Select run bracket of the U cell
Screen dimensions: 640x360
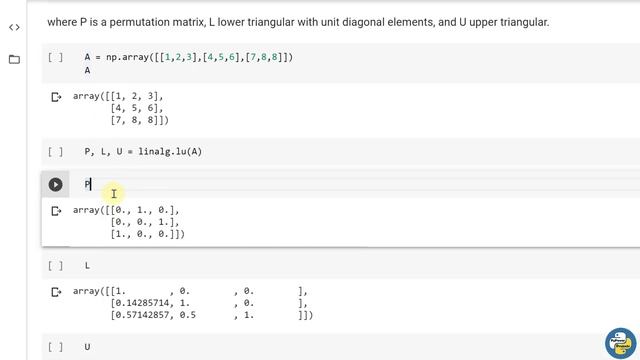[56, 347]
